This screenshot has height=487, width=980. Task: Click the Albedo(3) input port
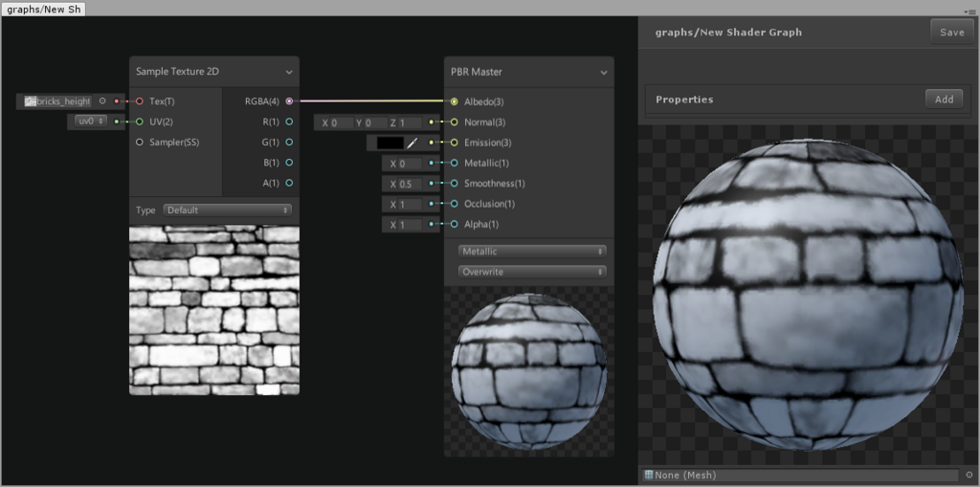[x=454, y=102]
